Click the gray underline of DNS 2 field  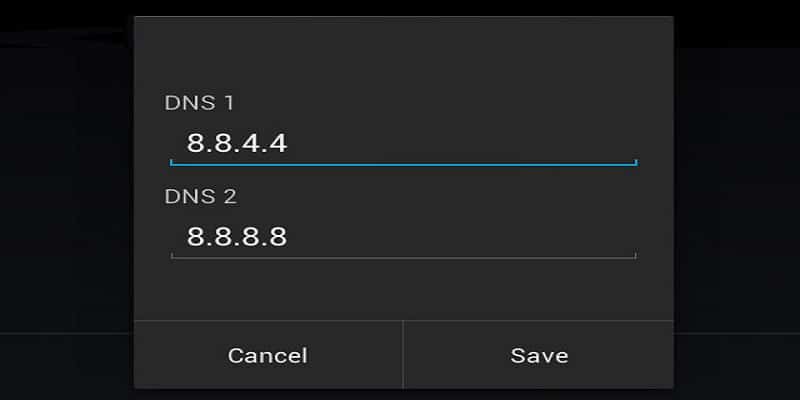(403, 257)
